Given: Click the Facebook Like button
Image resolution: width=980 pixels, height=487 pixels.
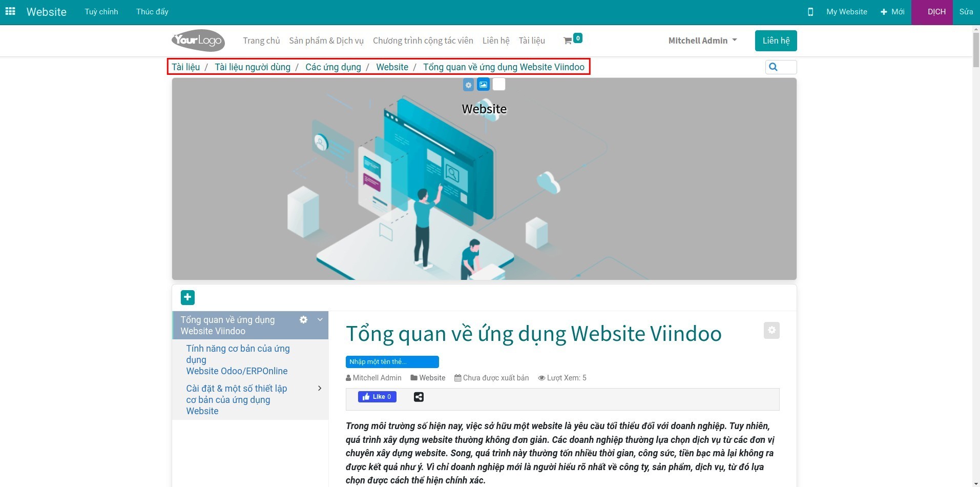Looking at the screenshot, I should coord(377,396).
